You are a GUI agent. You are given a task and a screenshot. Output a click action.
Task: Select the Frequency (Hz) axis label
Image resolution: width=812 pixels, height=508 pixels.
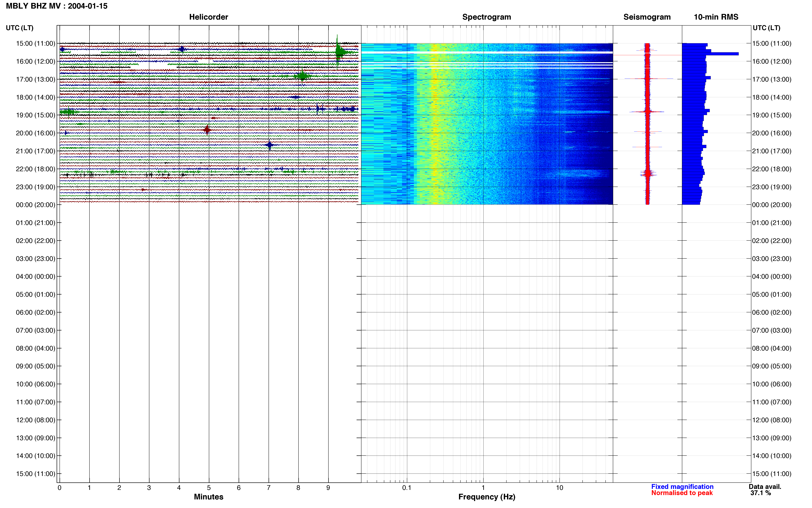coord(487,497)
